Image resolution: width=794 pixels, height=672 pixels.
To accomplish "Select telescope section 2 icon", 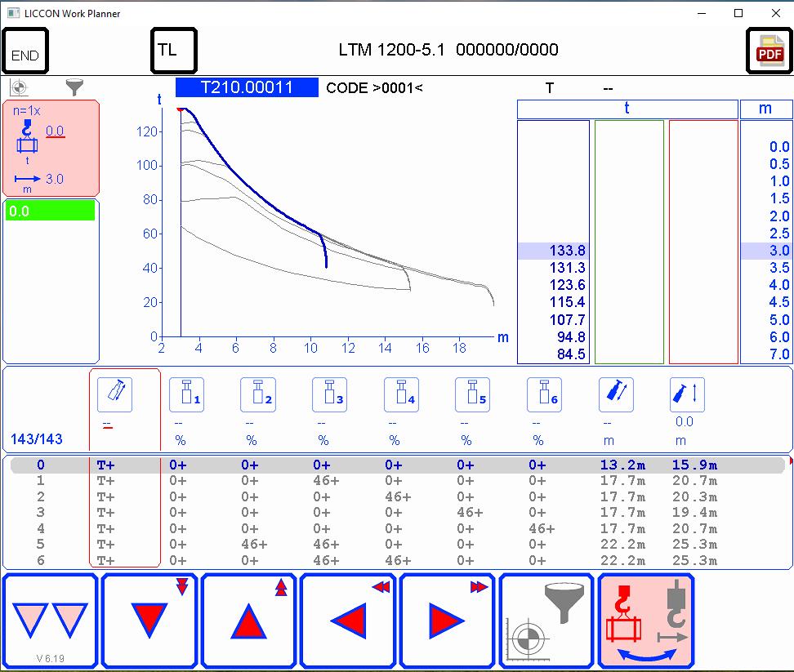I will (x=258, y=394).
